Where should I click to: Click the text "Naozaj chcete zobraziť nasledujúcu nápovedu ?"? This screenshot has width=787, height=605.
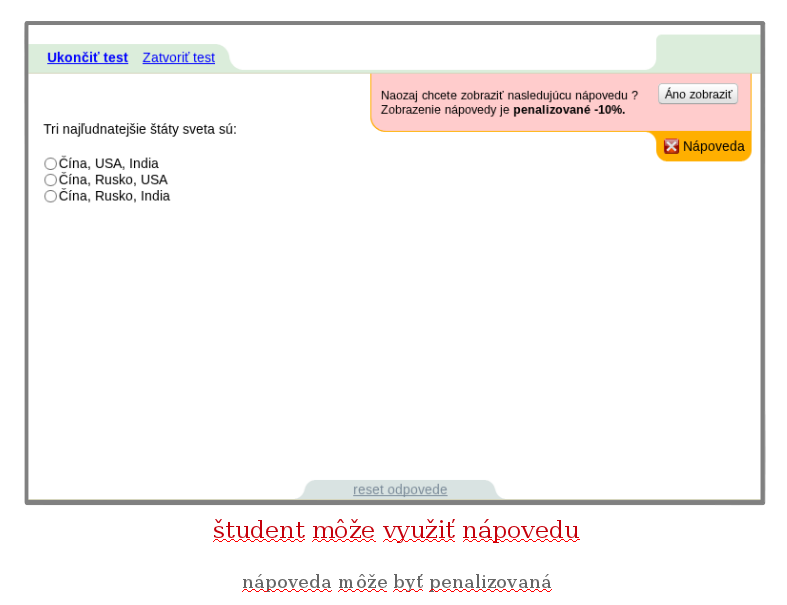[509, 95]
